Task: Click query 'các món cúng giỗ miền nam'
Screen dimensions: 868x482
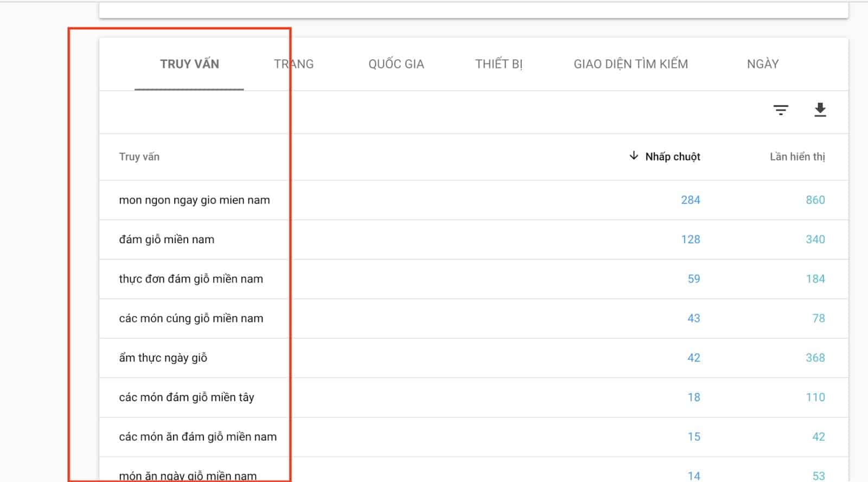Action: [191, 319]
